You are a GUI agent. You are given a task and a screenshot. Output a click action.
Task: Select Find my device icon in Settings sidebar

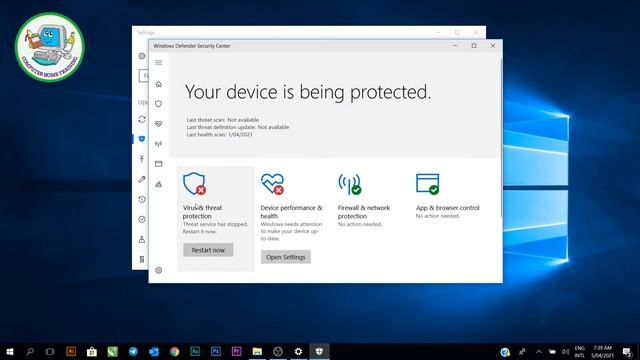click(142, 239)
